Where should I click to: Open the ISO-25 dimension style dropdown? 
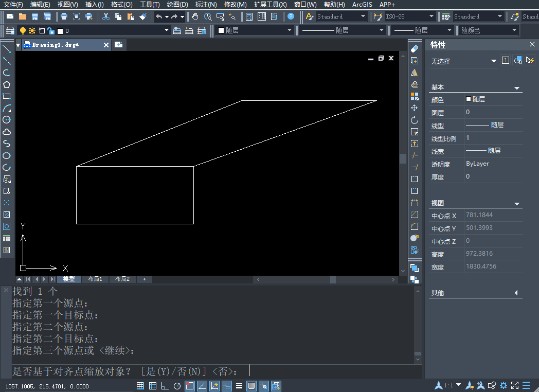coord(432,16)
